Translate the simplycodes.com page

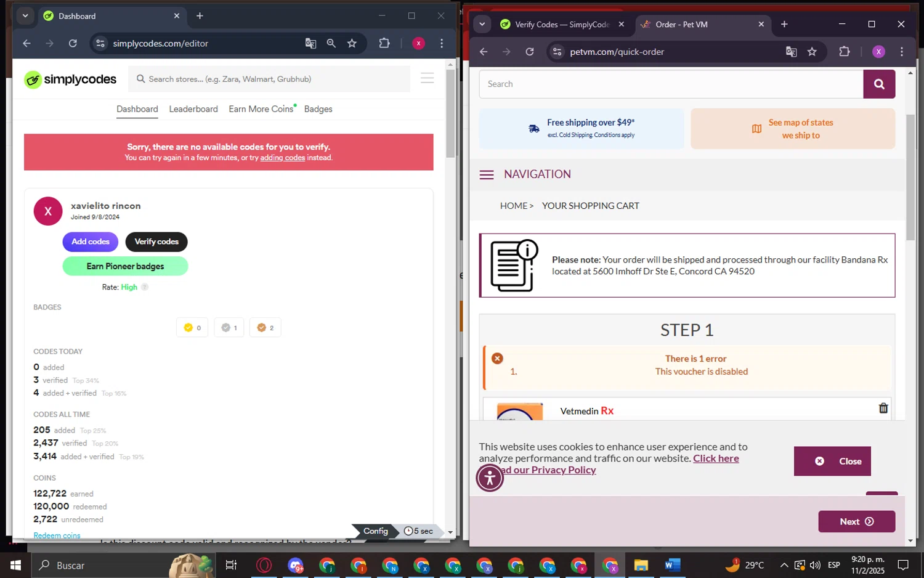pyautogui.click(x=310, y=43)
